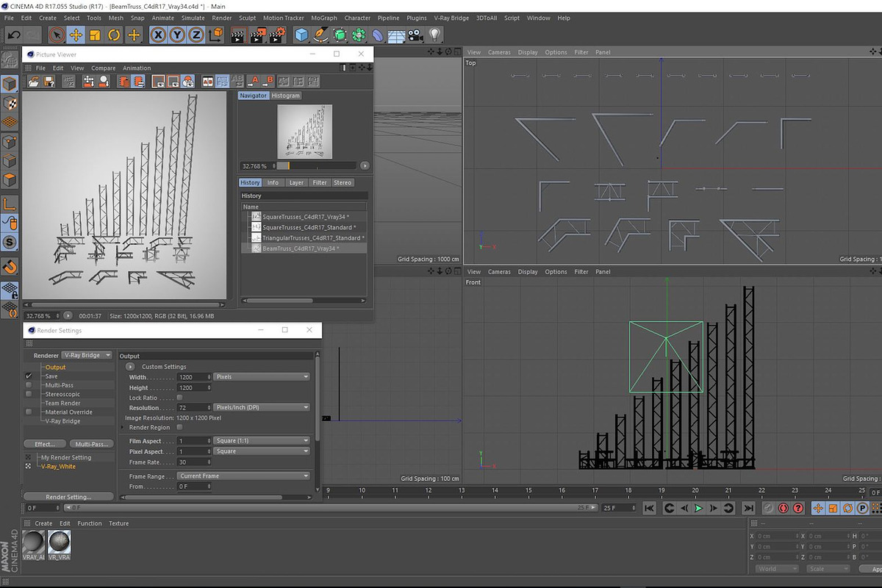Screen dimensions: 882x588
Task: Switch to Layer tab in Picture Viewer
Action: pos(296,182)
